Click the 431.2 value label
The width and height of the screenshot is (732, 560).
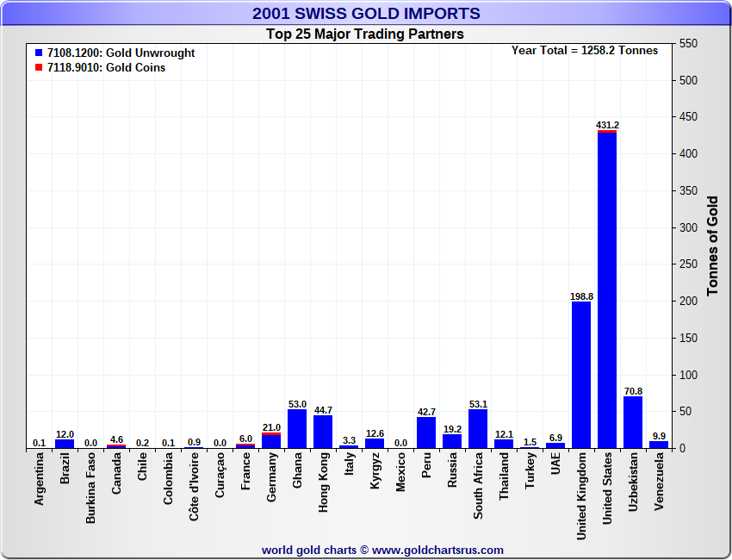(607, 125)
